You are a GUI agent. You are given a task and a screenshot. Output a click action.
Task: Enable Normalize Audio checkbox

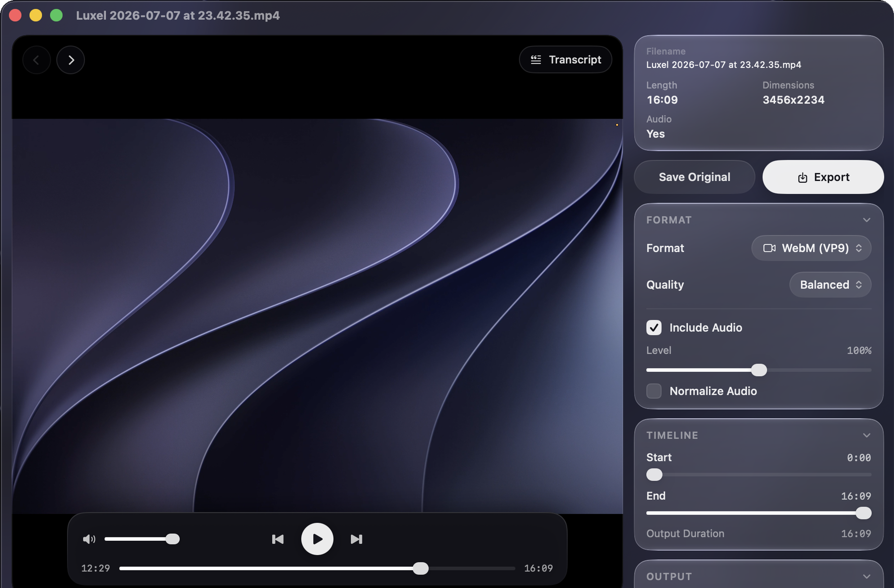point(654,391)
